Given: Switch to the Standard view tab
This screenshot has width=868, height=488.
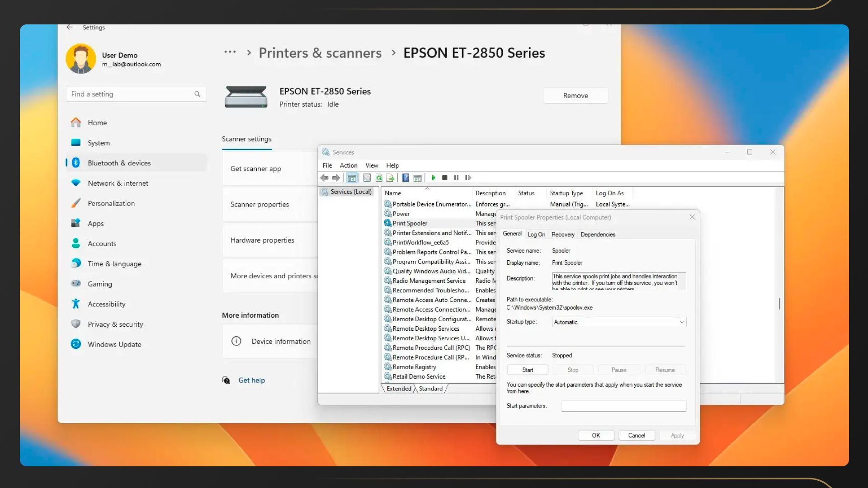Looking at the screenshot, I should [430, 389].
